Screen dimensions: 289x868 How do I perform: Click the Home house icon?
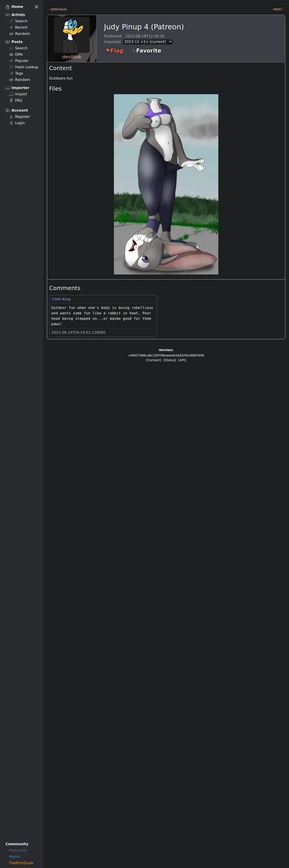(8, 7)
